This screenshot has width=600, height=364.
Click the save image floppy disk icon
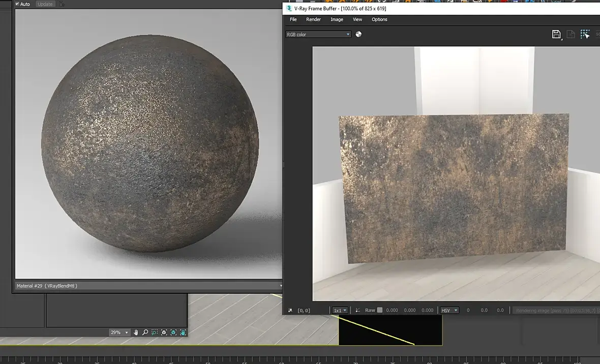(x=556, y=34)
